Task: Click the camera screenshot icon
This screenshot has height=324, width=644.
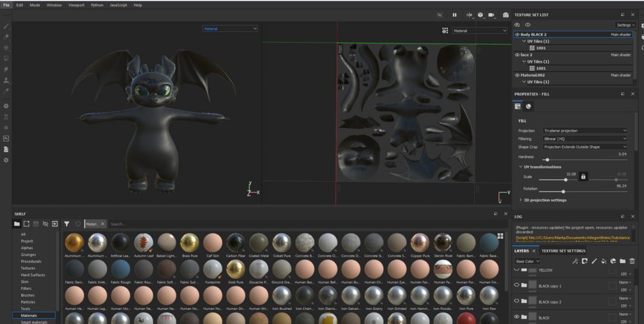Action: (506, 15)
